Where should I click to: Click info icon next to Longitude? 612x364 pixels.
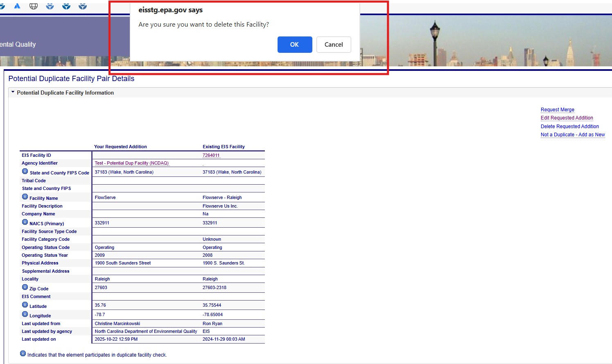coord(25,314)
